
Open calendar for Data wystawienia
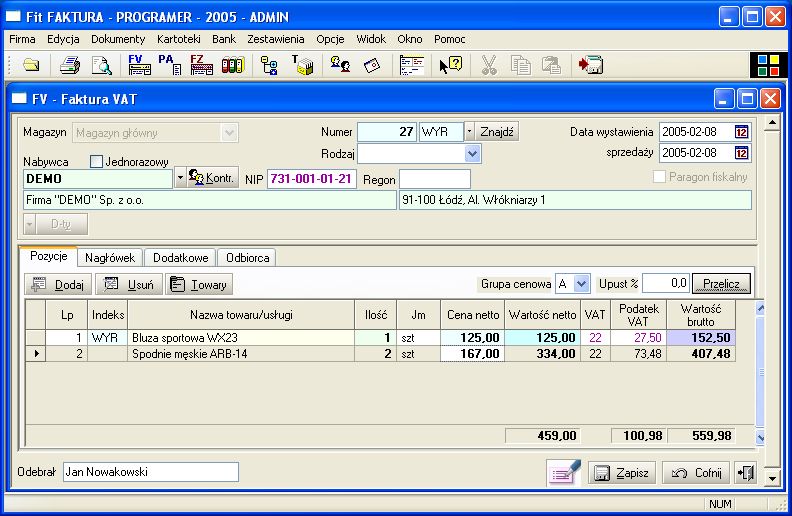[741, 132]
